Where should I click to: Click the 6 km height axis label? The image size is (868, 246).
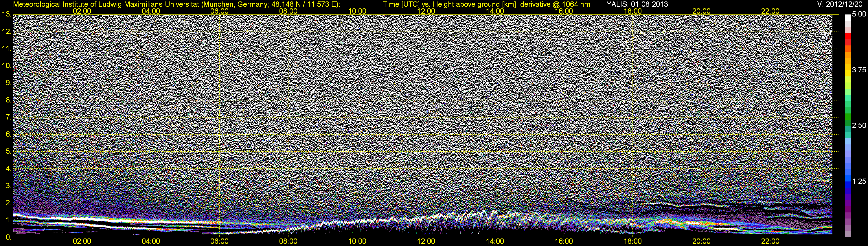[8, 135]
